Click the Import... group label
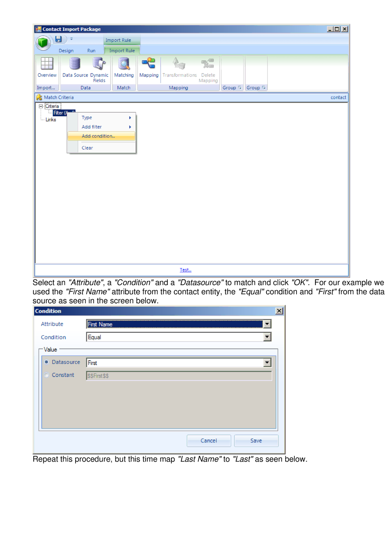This screenshot has height=555, width=392. pos(46,88)
